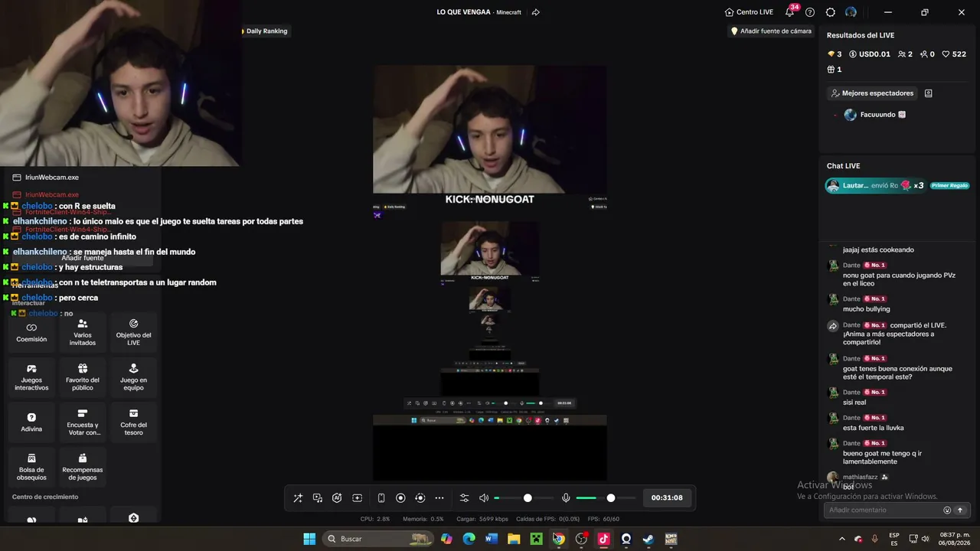Mute the speaker output
Screen dimensions: 980x551
click(484, 498)
